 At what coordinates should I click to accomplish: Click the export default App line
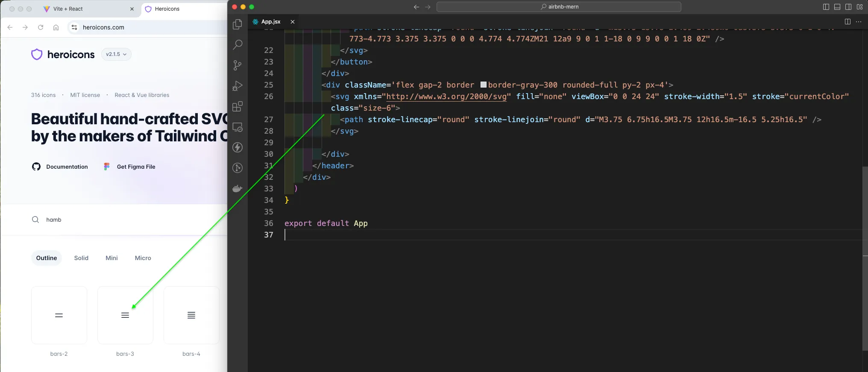tap(326, 223)
